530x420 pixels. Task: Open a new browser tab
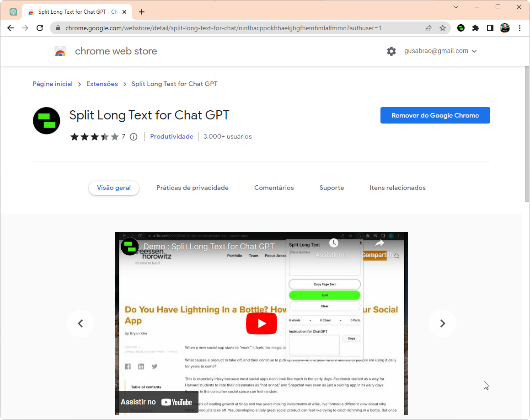coord(142,12)
